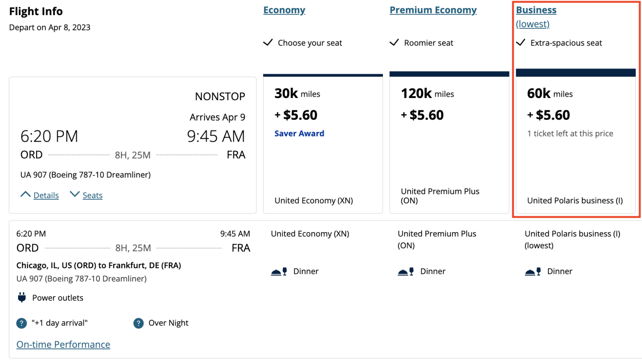Open the Economy column header link
Viewport: 642px width, 364px height.
click(x=284, y=10)
